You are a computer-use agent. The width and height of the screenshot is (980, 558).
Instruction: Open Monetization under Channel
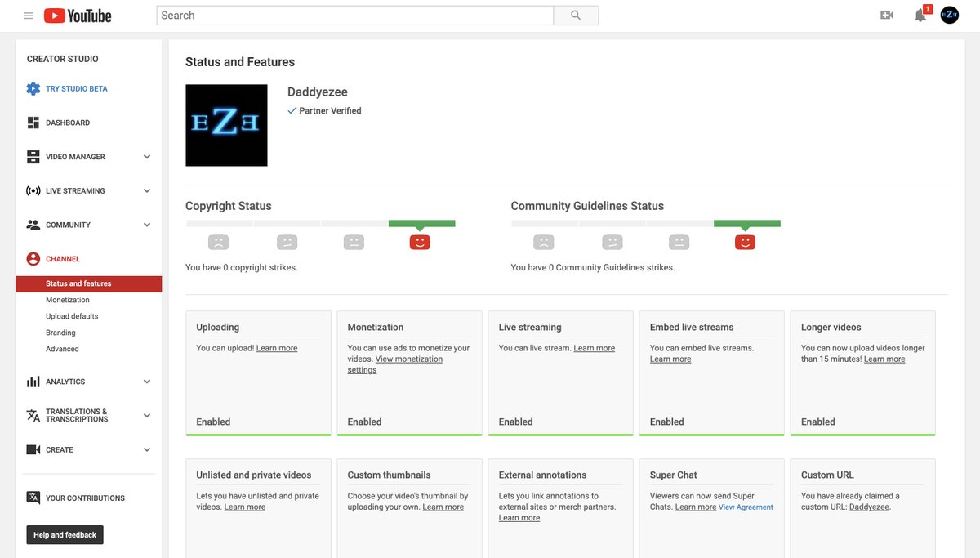click(x=68, y=300)
